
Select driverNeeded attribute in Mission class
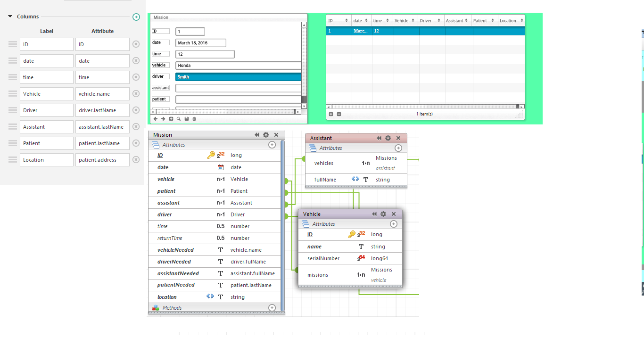[x=215, y=262]
